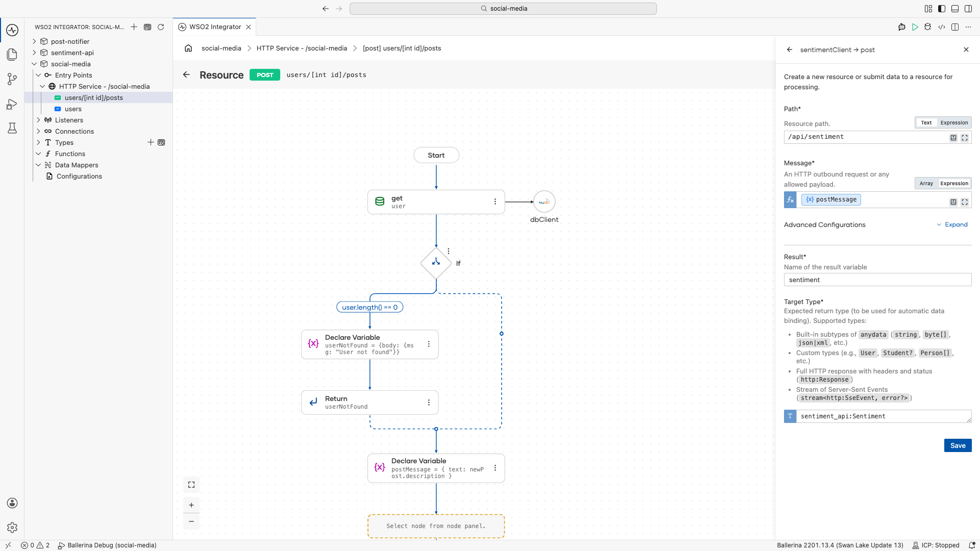Open Configurations in project tree
Viewport: 980px width, 551px height.
[79, 176]
